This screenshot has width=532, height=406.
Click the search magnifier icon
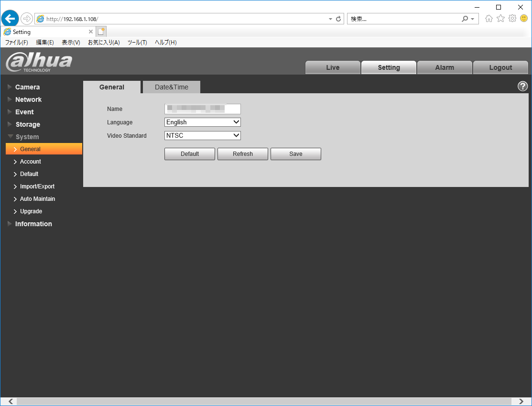pyautogui.click(x=465, y=19)
